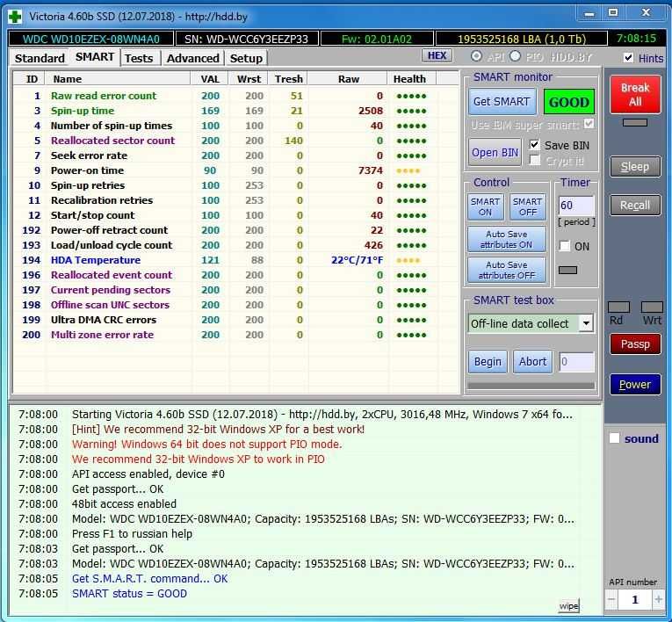Click the Health column header

click(x=410, y=79)
